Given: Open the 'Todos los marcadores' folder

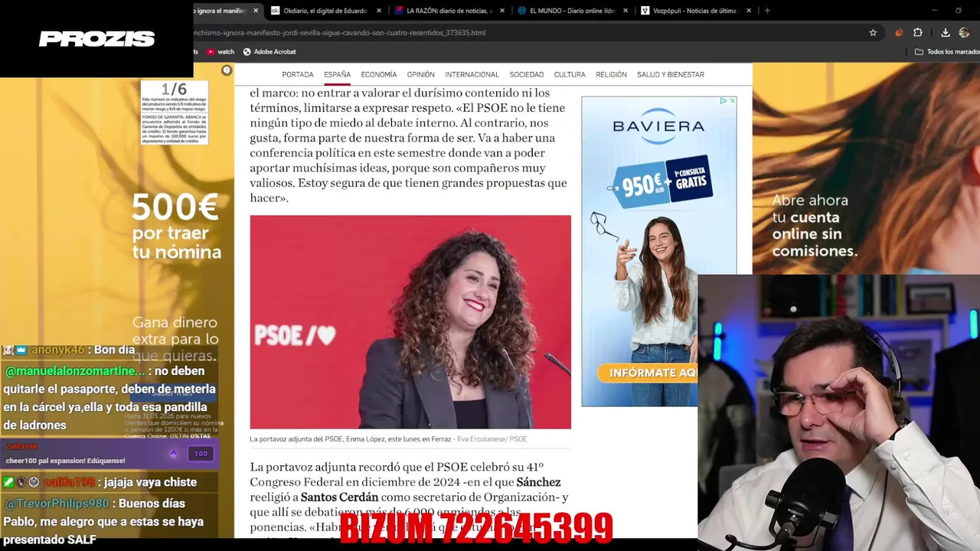Looking at the screenshot, I should (947, 51).
